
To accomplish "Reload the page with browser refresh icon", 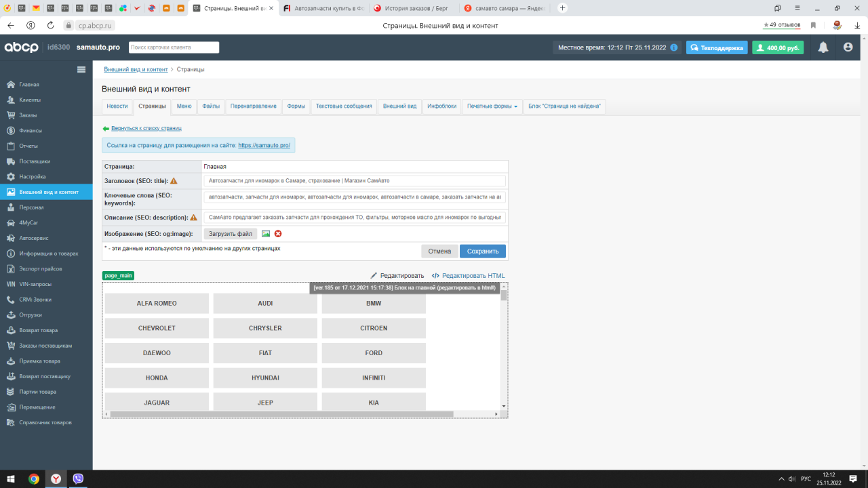I will [x=50, y=25].
